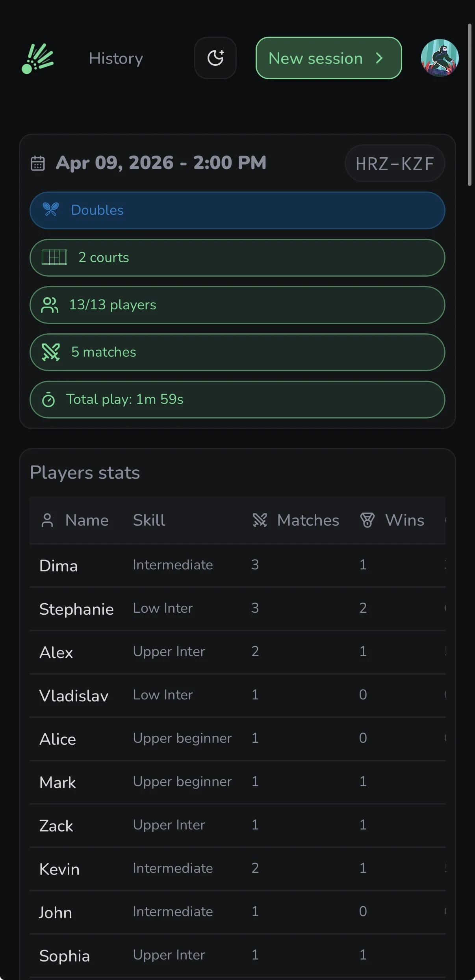Click the medal icon in the Wins column
475x980 pixels.
coord(367,520)
